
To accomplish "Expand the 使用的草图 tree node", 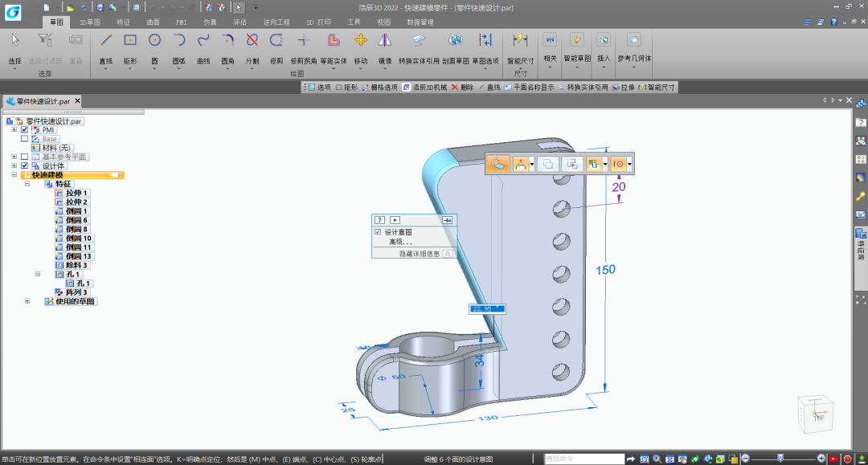I will (27, 301).
